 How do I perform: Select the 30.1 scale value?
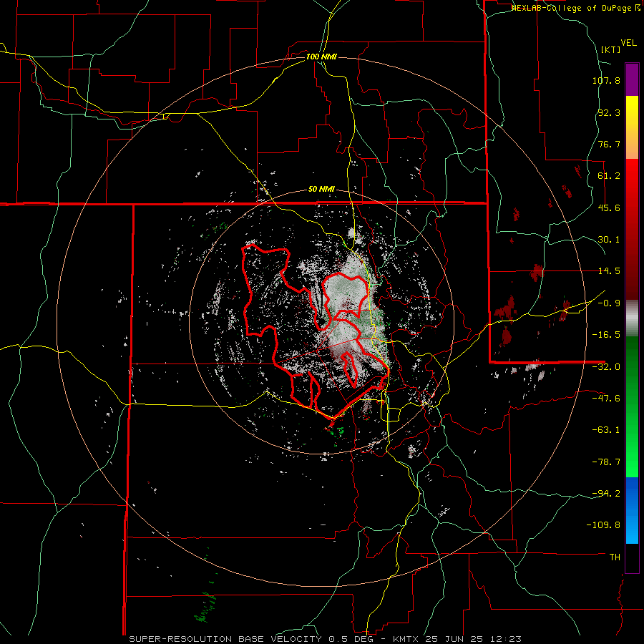pos(609,240)
